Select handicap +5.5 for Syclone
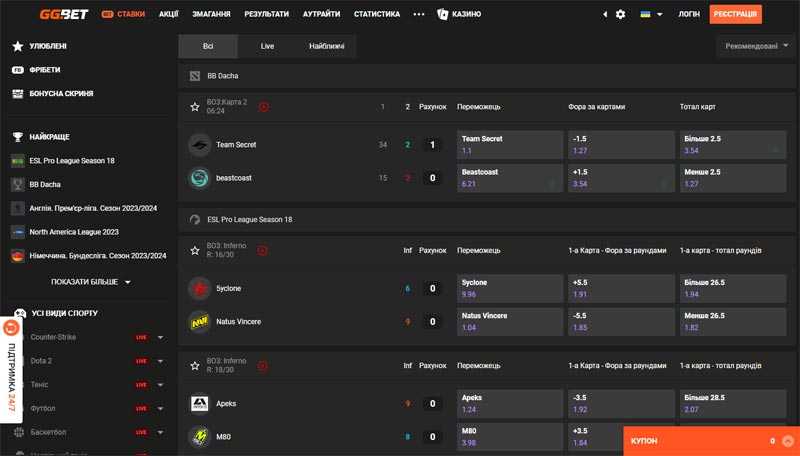 [621, 289]
